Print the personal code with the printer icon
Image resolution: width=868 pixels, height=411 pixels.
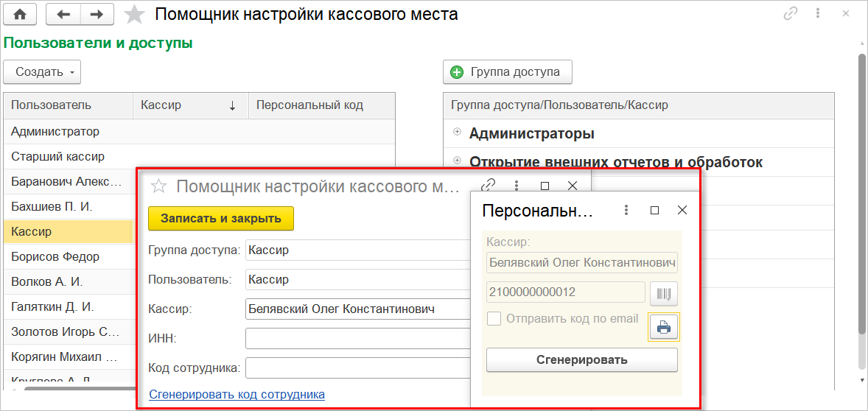click(663, 327)
